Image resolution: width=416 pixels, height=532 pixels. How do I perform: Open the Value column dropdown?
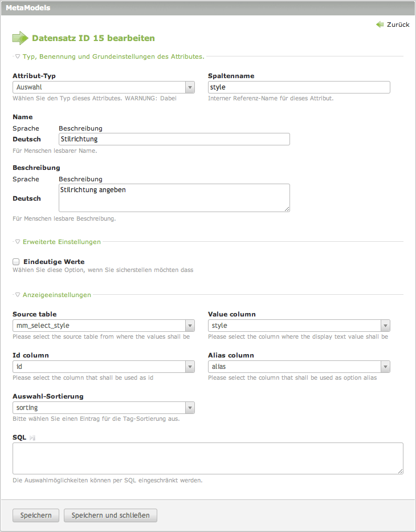[299, 326]
